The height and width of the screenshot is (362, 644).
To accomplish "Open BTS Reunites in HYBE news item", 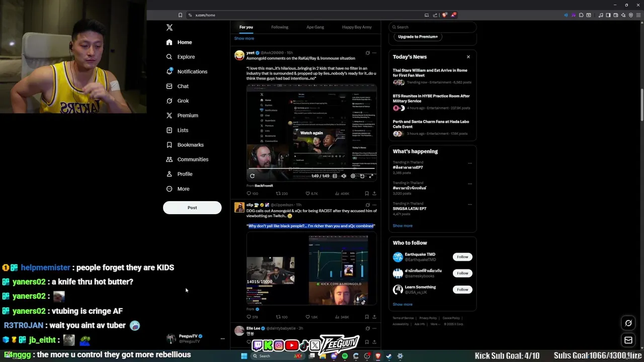I will [432, 102].
